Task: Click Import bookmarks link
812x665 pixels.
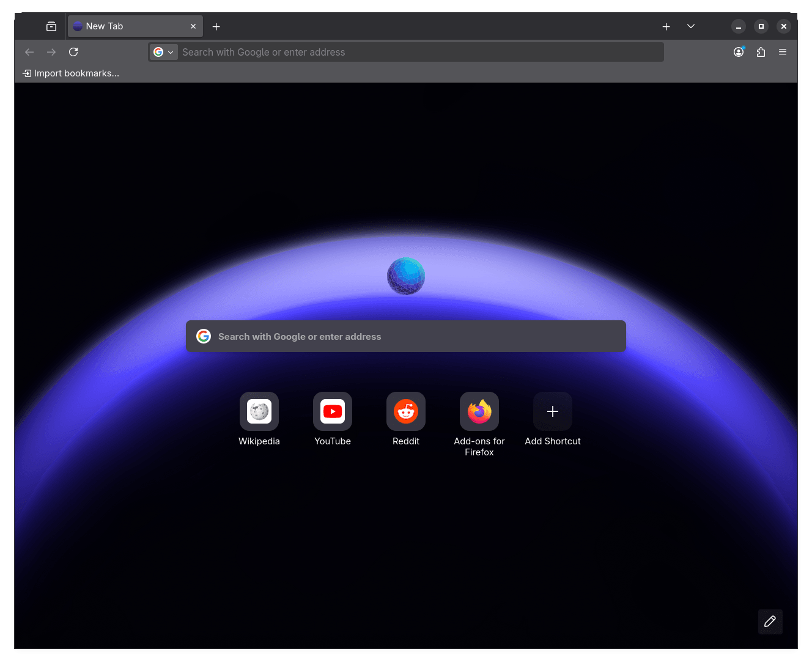Action: pyautogui.click(x=71, y=73)
